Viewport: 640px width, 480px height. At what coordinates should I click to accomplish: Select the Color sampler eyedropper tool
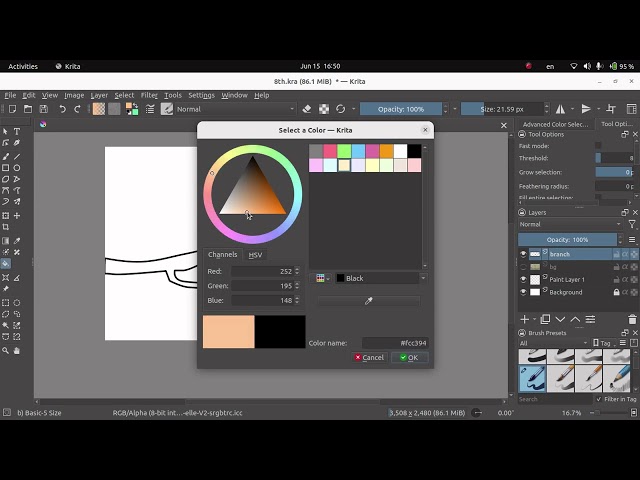point(17,241)
